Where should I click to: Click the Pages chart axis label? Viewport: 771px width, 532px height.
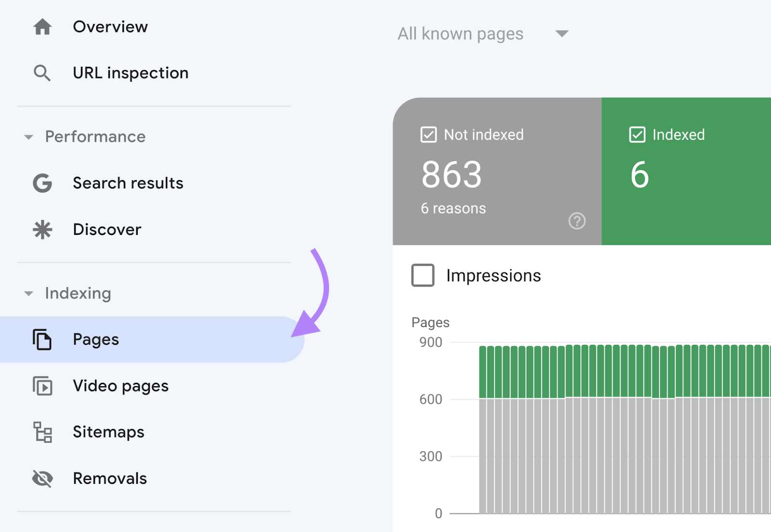click(x=430, y=323)
